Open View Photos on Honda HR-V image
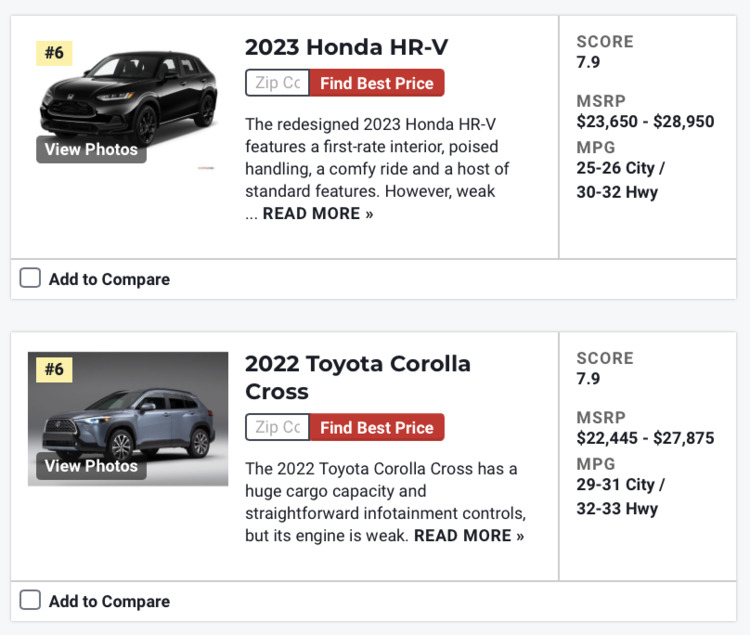 (91, 149)
